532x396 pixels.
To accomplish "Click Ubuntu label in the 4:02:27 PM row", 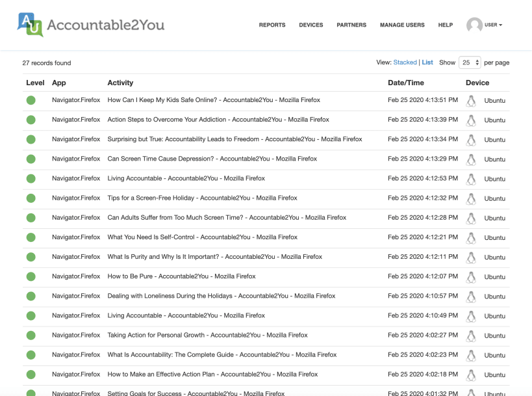I will tap(495, 336).
